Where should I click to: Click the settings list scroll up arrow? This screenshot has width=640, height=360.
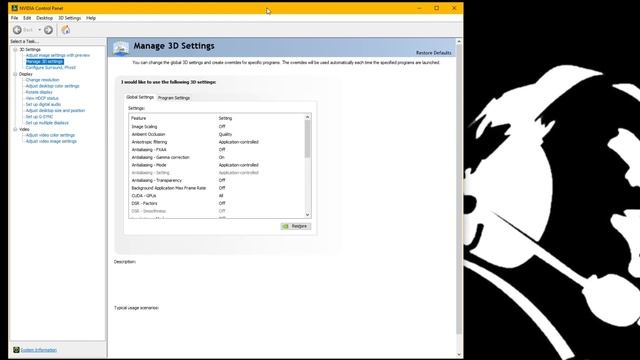(307, 117)
